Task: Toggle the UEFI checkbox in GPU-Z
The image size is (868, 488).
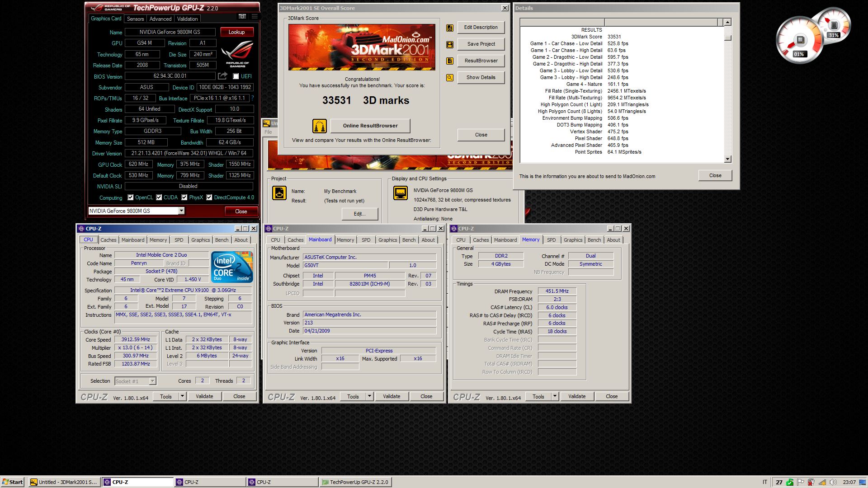Action: click(236, 76)
